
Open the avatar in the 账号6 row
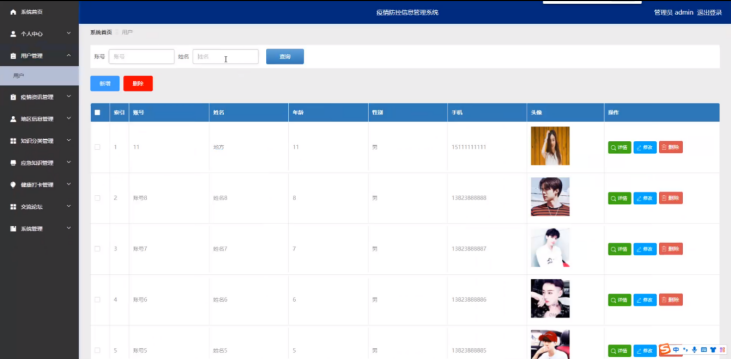(x=550, y=298)
